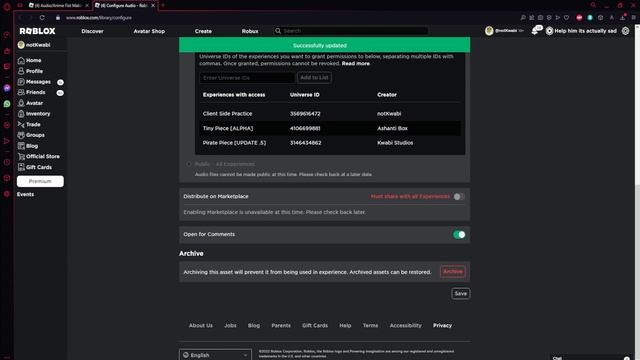Open the sidebar Gift Cards entry
This screenshot has height=360, width=640.
35,167
